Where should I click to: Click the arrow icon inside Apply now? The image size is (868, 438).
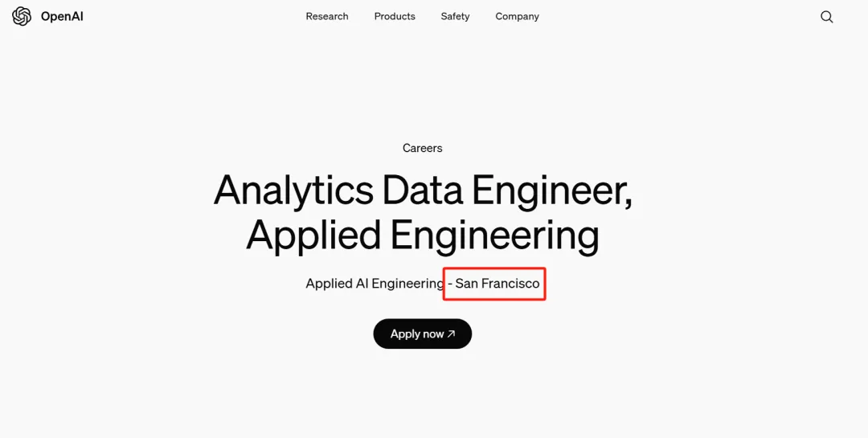coord(451,334)
